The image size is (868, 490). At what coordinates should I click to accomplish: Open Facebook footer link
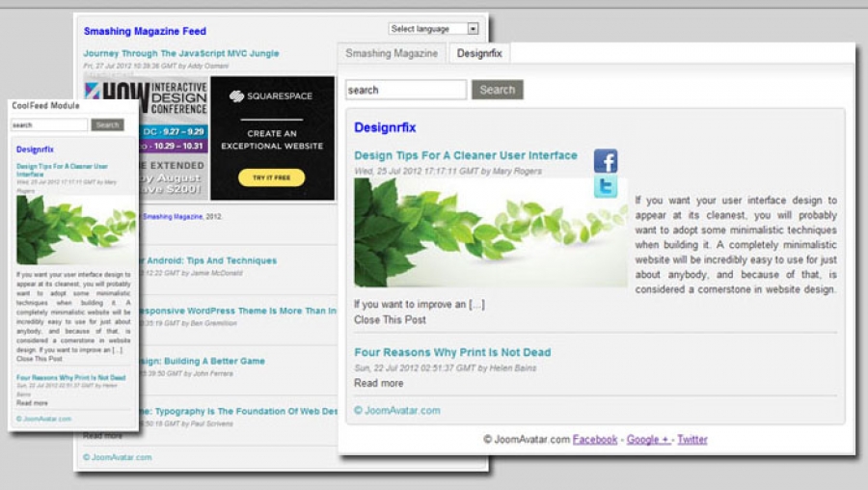pyautogui.click(x=594, y=439)
